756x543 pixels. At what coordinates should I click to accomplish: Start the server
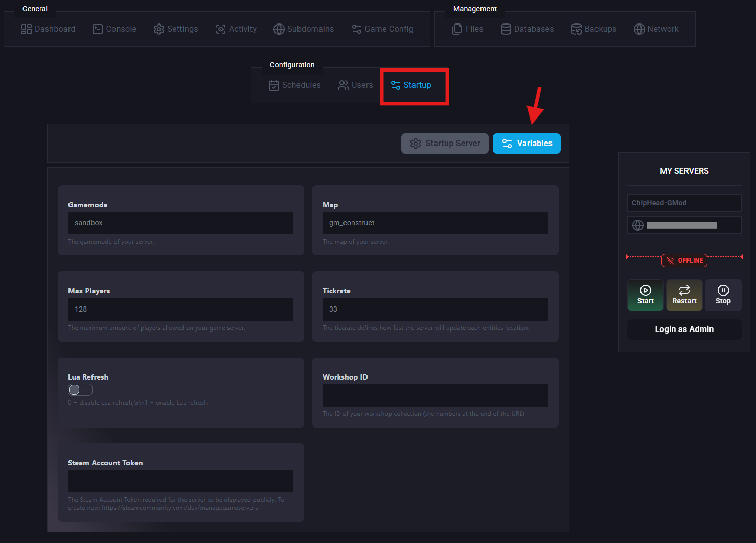coord(646,295)
